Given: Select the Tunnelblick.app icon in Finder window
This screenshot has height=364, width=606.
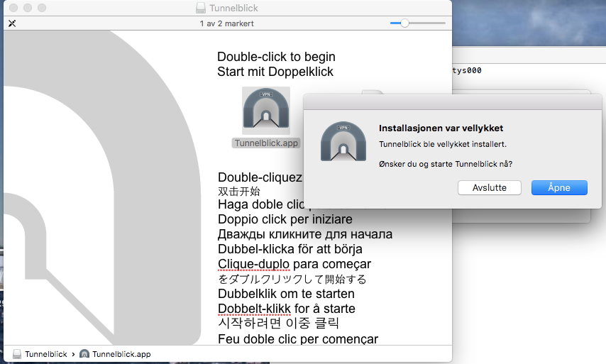Looking at the screenshot, I should tap(265, 111).
